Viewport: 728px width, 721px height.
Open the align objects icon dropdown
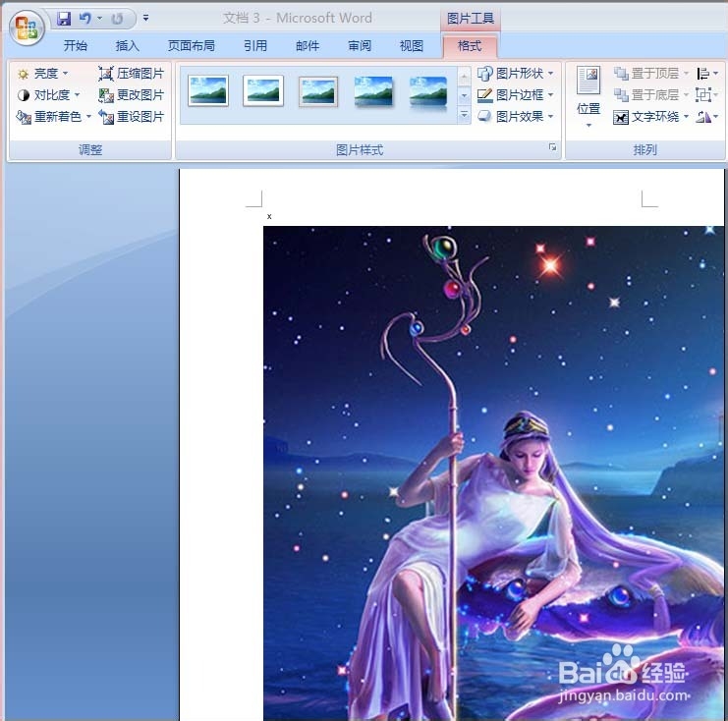point(707,74)
